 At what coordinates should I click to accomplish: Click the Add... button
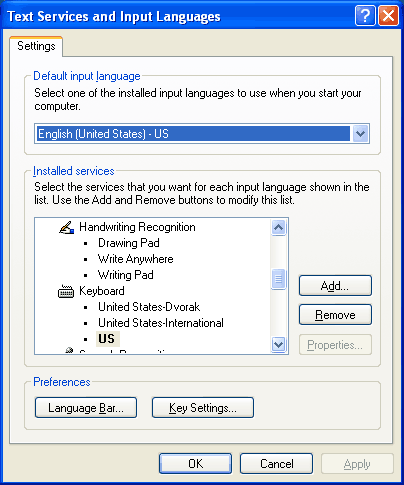click(x=335, y=286)
